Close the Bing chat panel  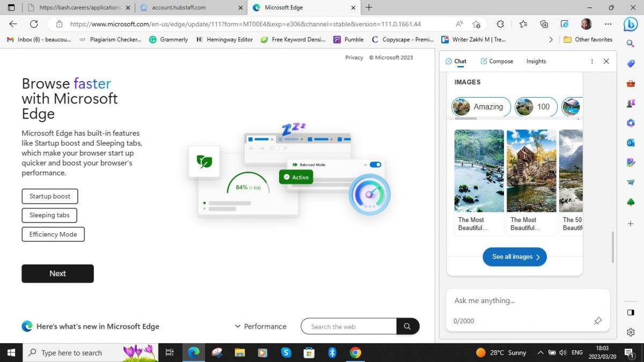pyautogui.click(x=606, y=61)
